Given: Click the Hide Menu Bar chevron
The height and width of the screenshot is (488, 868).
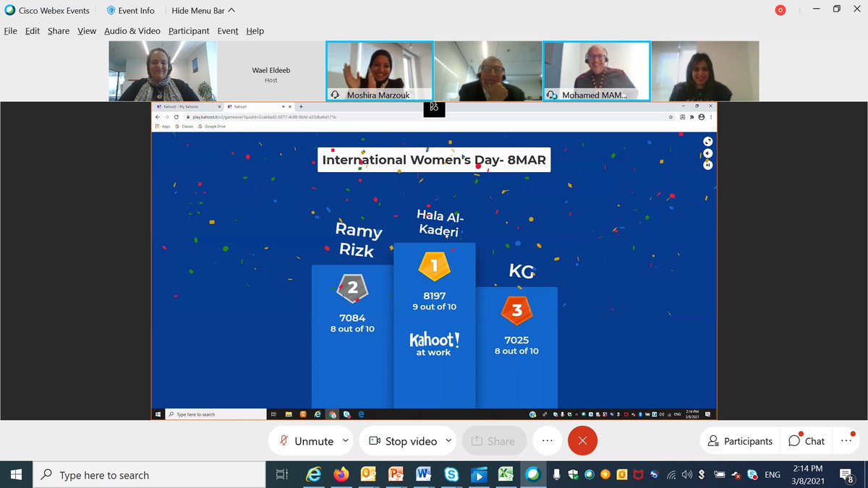Looking at the screenshot, I should [x=231, y=11].
